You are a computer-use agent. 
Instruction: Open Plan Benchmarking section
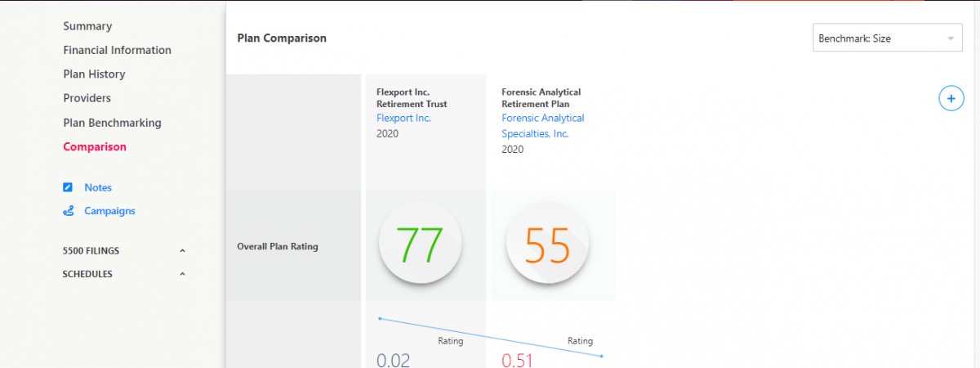pos(112,123)
